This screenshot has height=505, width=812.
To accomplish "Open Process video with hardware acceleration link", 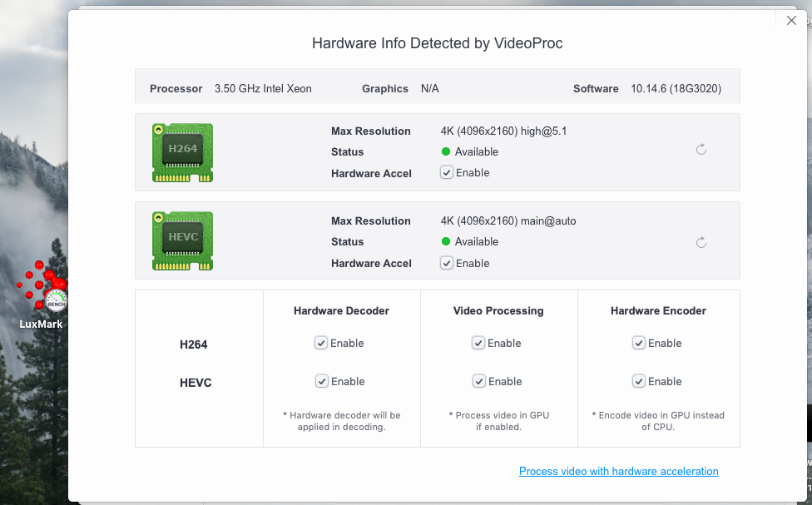I will tap(618, 472).
